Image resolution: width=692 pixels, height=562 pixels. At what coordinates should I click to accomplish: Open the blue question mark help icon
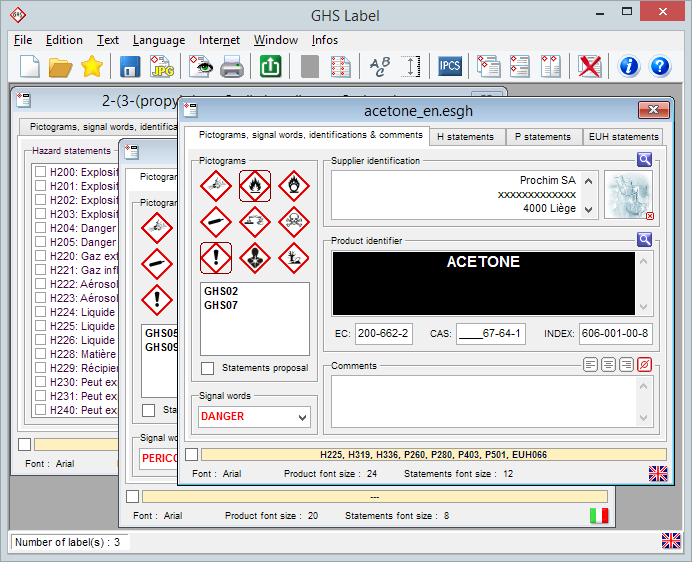660,67
